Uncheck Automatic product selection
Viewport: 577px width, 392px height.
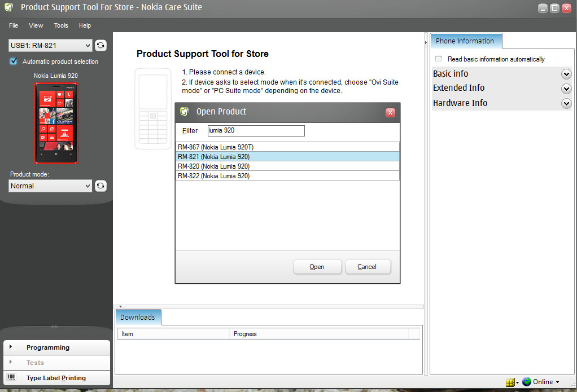point(14,61)
